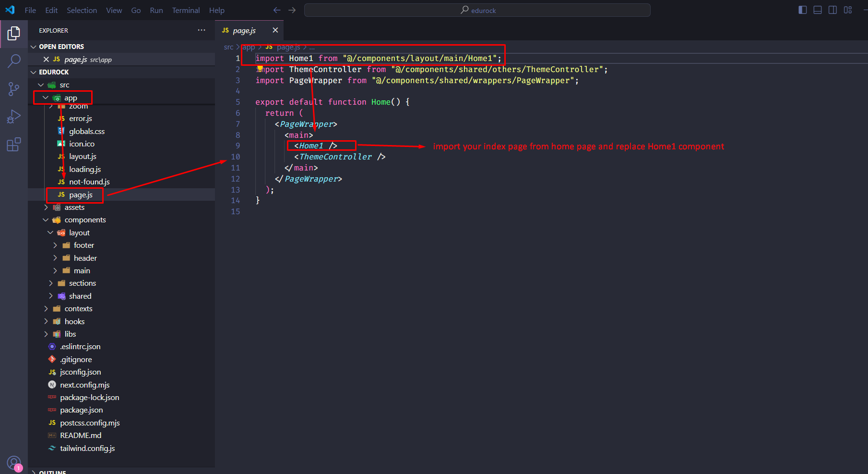The height and width of the screenshot is (474, 868).
Task: Close page.js in Open Editors list
Action: [46, 59]
